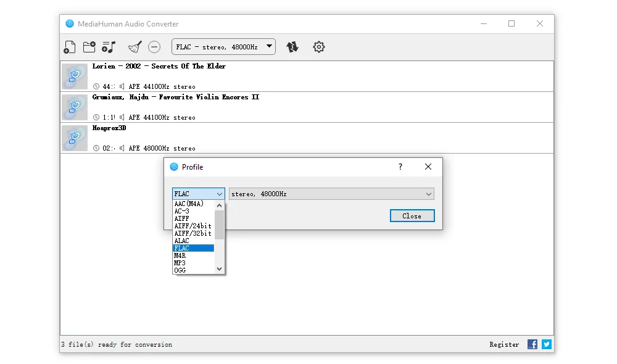Click the Profile dialog help question mark

pos(400,167)
